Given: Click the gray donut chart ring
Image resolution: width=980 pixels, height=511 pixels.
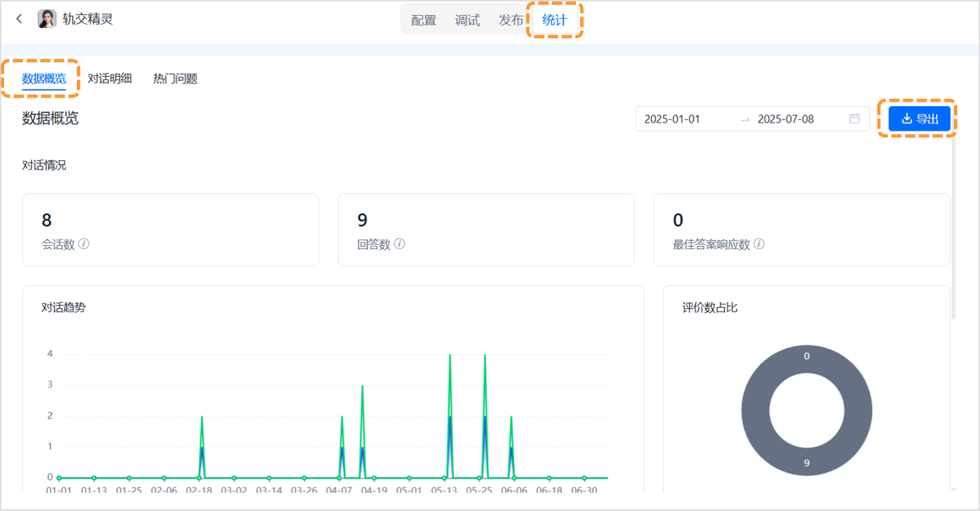Looking at the screenshot, I should click(756, 411).
